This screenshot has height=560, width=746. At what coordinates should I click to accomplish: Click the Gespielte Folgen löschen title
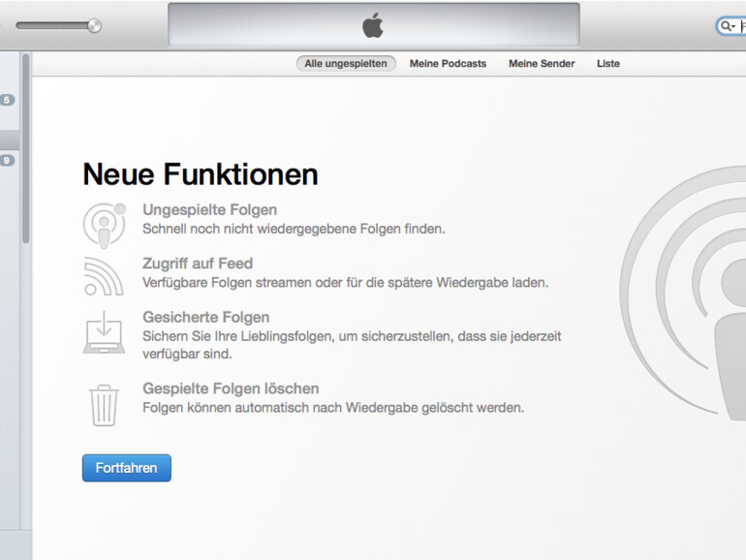231,389
